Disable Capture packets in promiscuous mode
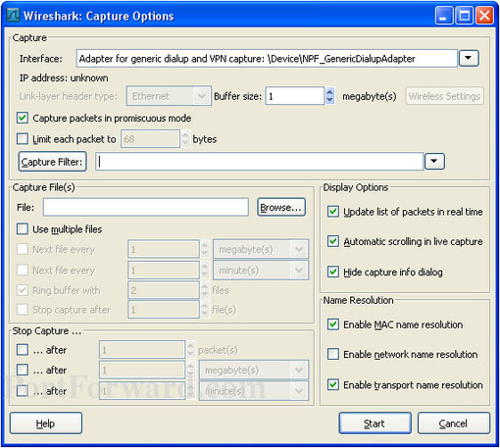 pyautogui.click(x=23, y=118)
